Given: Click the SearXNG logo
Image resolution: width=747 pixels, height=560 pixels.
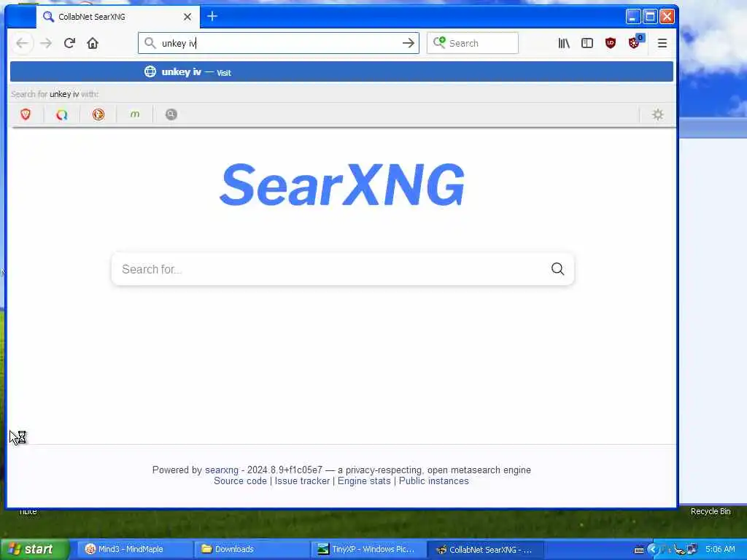Looking at the screenshot, I should 342,184.
